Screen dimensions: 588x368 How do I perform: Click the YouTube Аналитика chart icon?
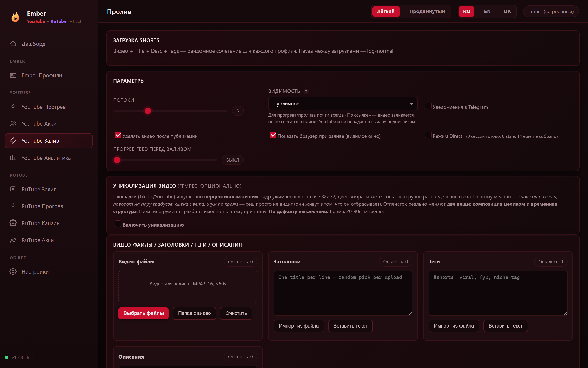(x=13, y=158)
